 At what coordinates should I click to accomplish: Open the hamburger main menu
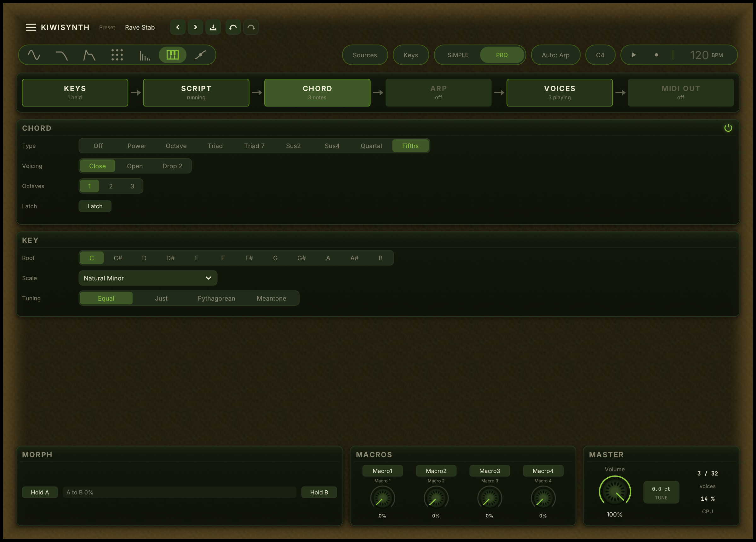click(31, 27)
